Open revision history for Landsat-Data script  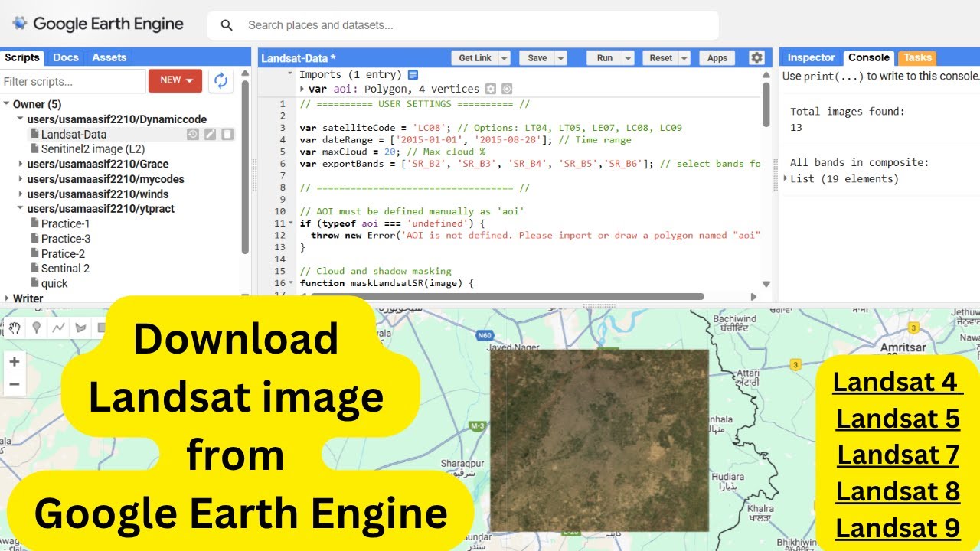click(x=193, y=135)
